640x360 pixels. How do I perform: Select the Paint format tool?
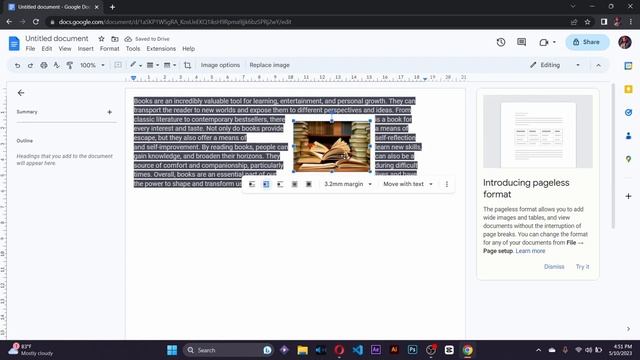(x=70, y=65)
